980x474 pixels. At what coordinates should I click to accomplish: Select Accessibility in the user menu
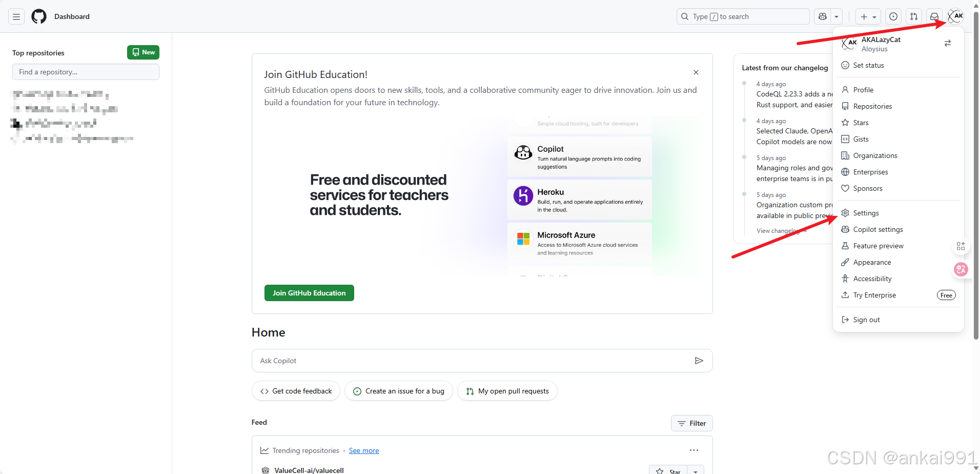pyautogui.click(x=899, y=279)
